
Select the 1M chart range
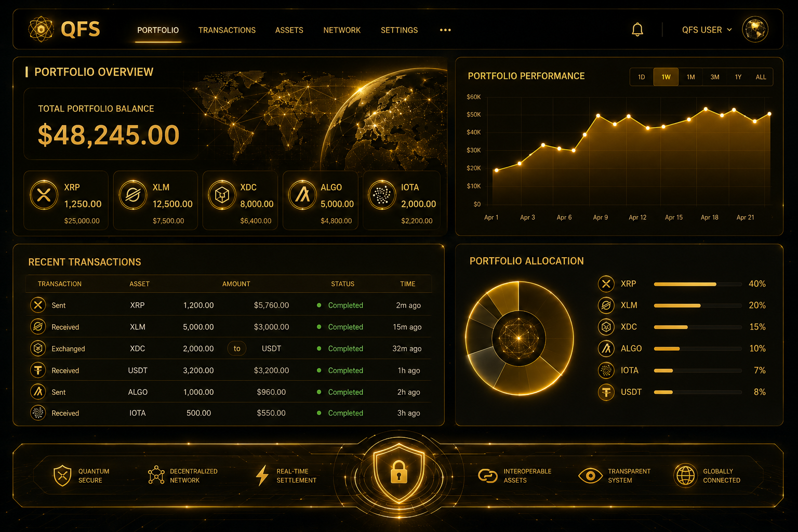[x=690, y=77]
